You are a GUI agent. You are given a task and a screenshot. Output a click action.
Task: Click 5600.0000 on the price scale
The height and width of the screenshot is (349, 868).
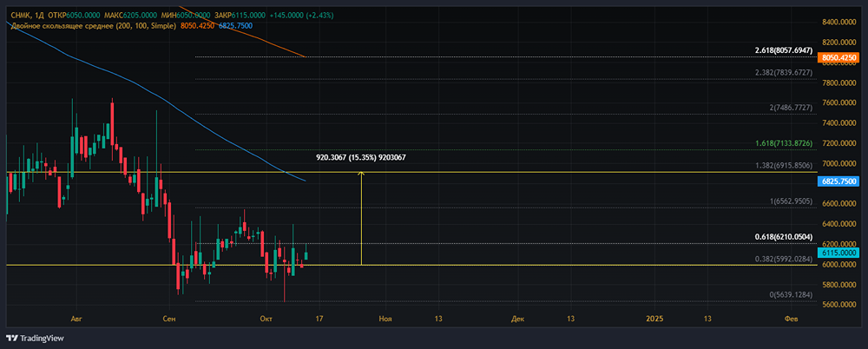pyautogui.click(x=839, y=304)
